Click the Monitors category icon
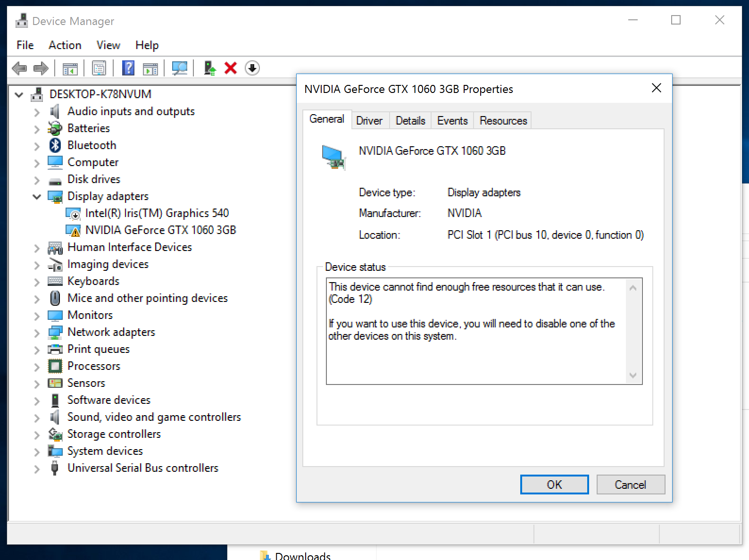The height and width of the screenshot is (560, 749). tap(55, 315)
